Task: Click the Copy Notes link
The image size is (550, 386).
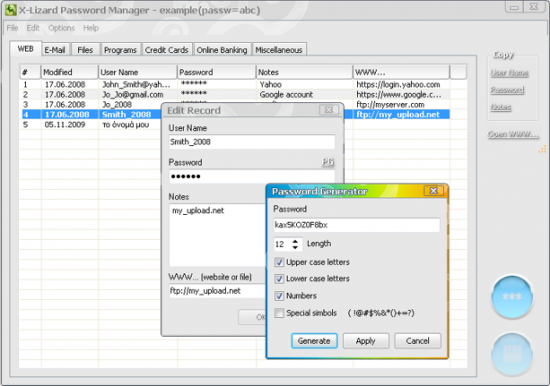Action: [501, 107]
